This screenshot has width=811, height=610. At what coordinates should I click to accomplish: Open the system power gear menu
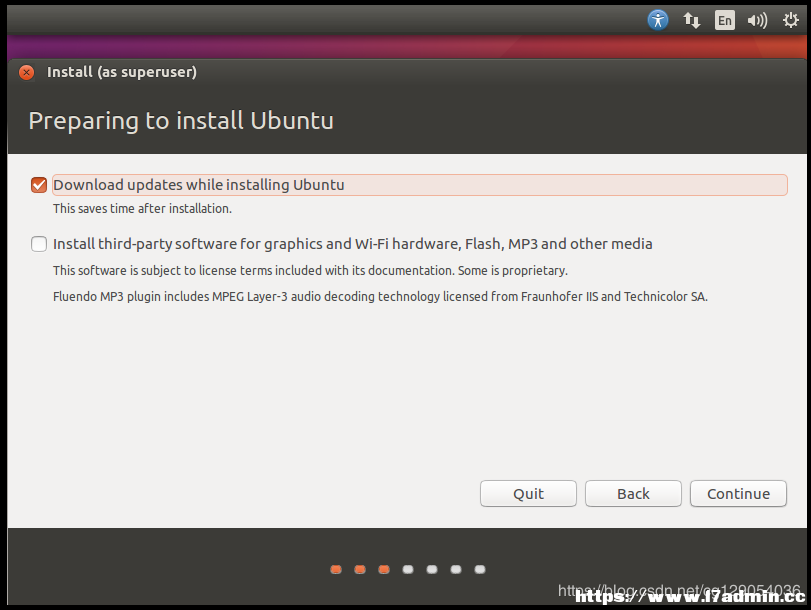(790, 20)
